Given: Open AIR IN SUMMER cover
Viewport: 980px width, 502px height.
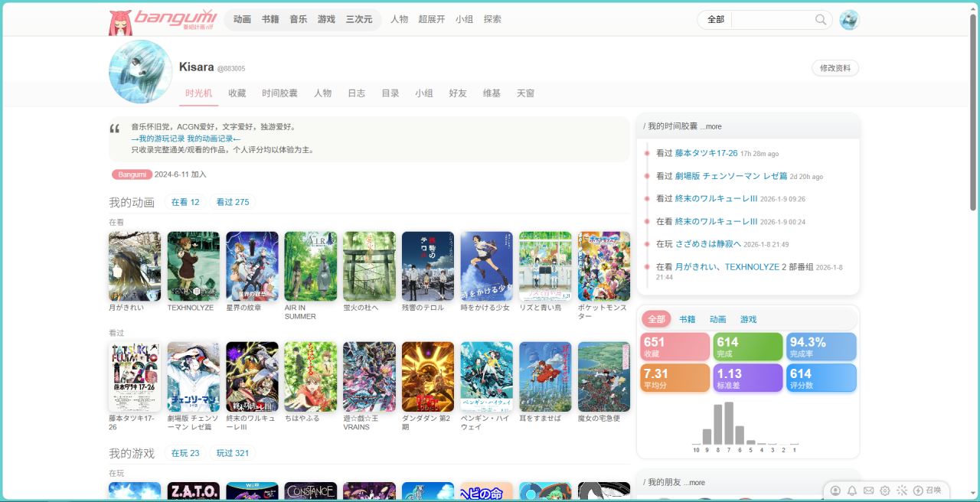Looking at the screenshot, I should click(311, 266).
